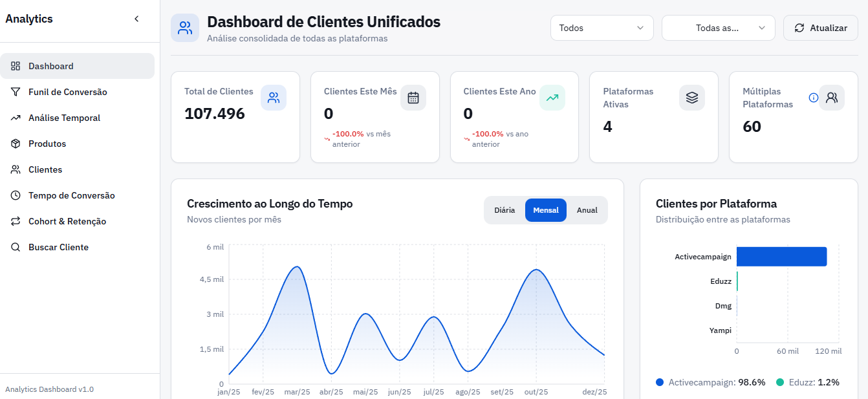Click the blue Activecampaign bar in chart
Viewport: 868px width, 399px height.
[x=781, y=257]
